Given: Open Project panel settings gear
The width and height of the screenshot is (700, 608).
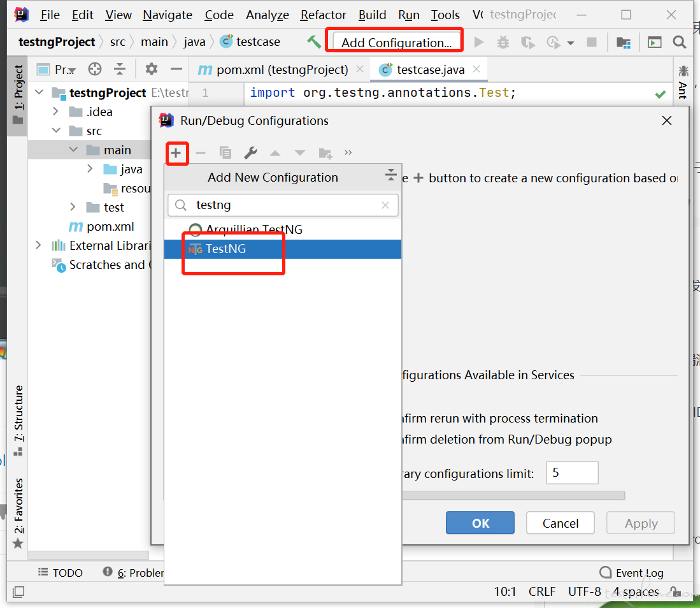Looking at the screenshot, I should click(152, 69).
